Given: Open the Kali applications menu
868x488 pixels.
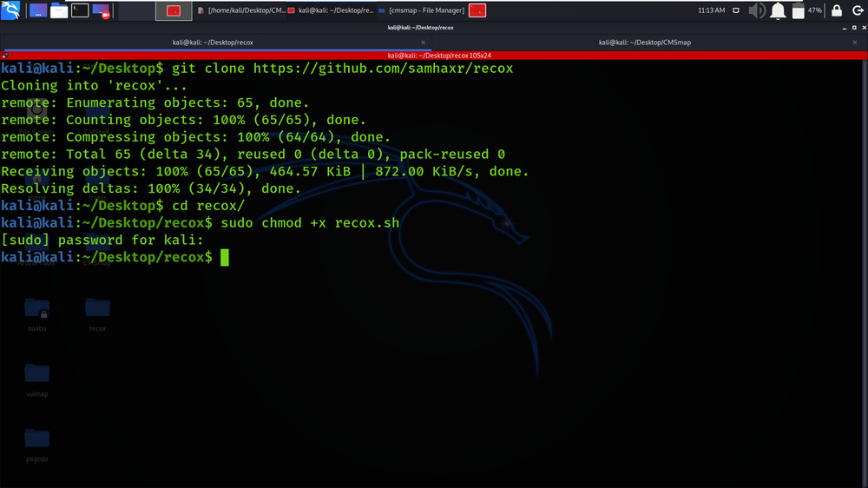Looking at the screenshot, I should tap(10, 10).
